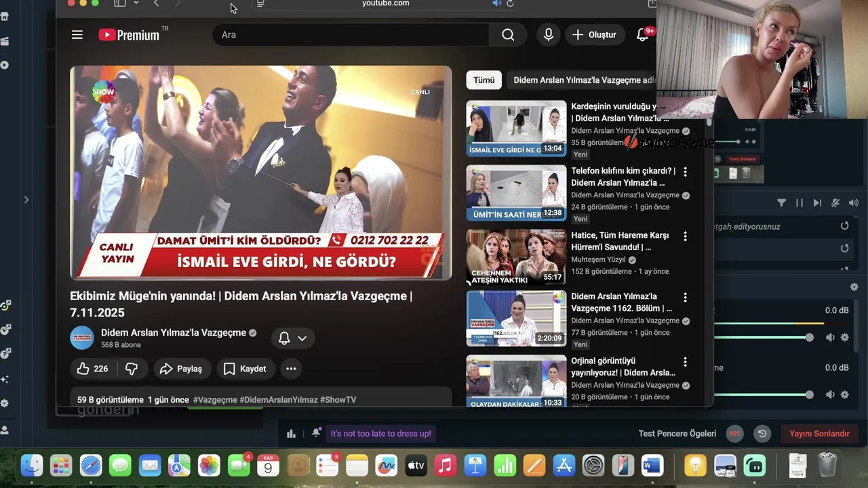Click the YouTube 'Ara' search field
Image resolution: width=868 pixels, height=488 pixels.
coord(351,35)
